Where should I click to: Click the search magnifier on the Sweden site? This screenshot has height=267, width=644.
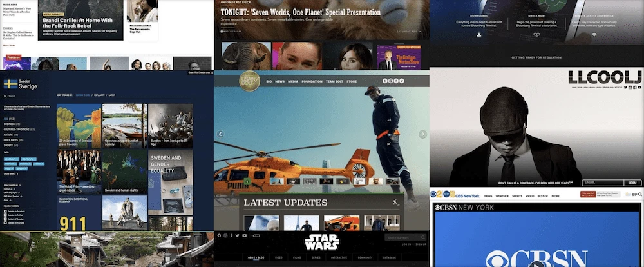click(6, 96)
